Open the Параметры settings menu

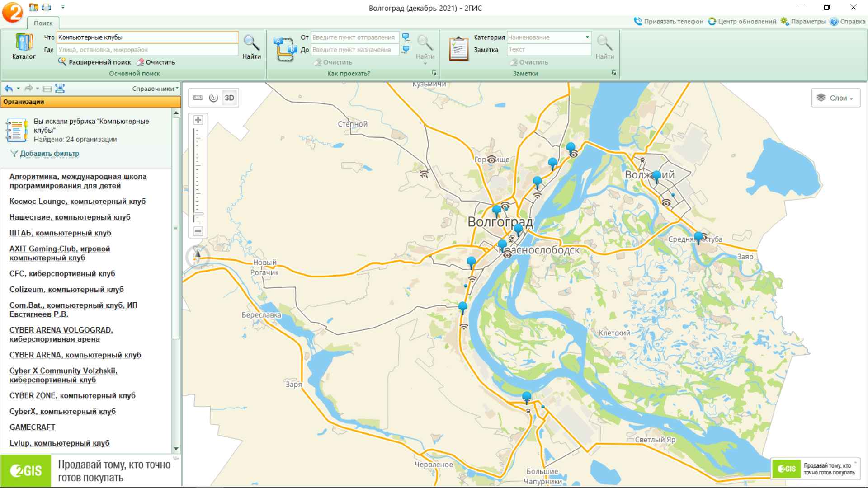click(803, 21)
